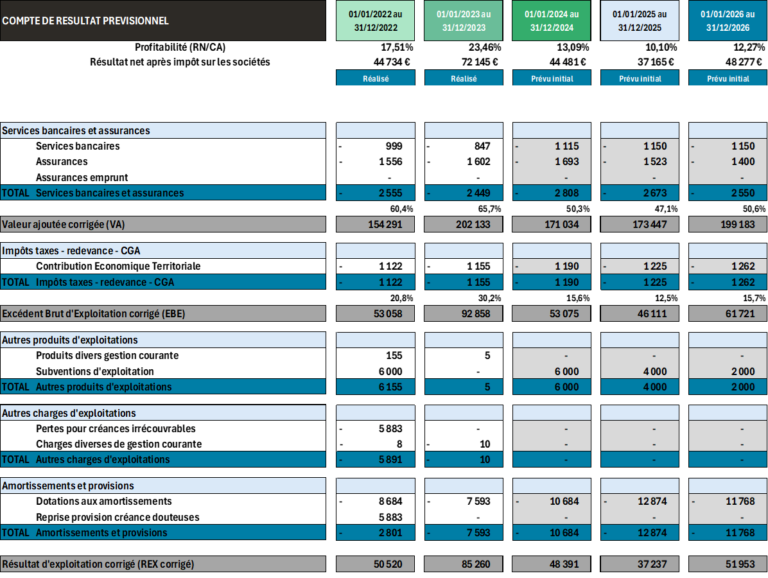The height and width of the screenshot is (578, 768).
Task: Click the Valeur ajoutée corrigée (VA) row label
Action: pyautogui.click(x=163, y=224)
